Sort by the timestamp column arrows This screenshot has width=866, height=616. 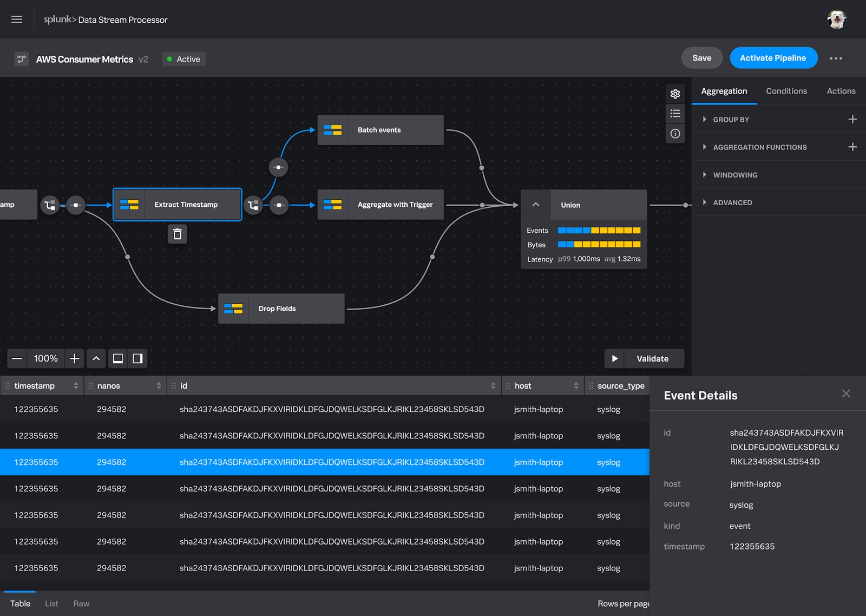pos(76,385)
